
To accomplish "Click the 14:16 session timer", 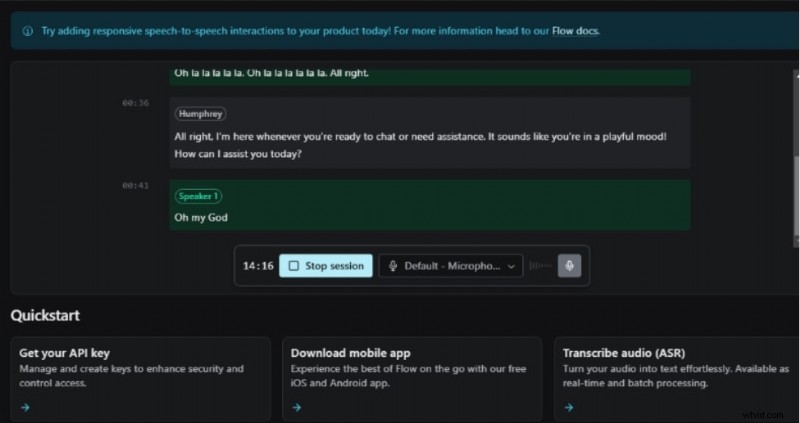I will [257, 266].
